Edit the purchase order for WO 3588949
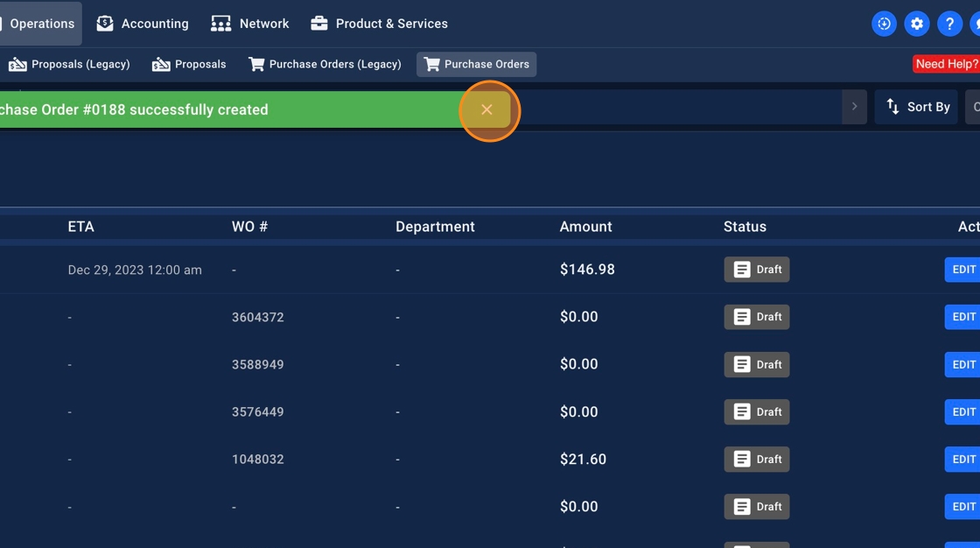Viewport: 980px width, 548px height. pos(962,365)
